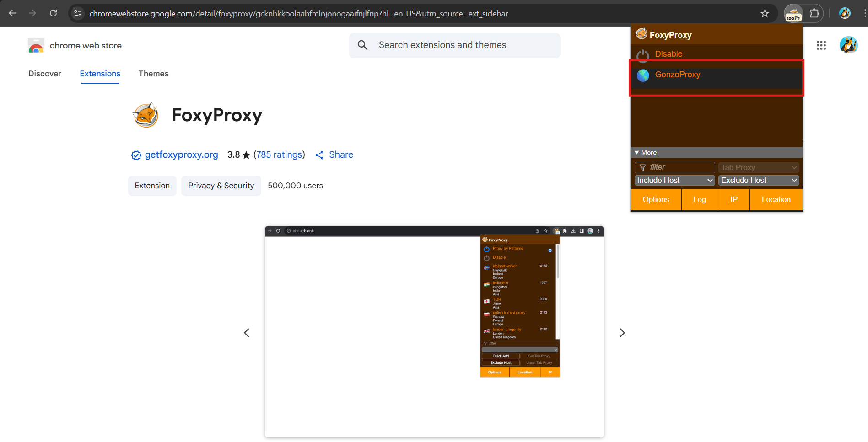Select the GonzoProxy globe icon
The image size is (868, 442).
pos(643,75)
